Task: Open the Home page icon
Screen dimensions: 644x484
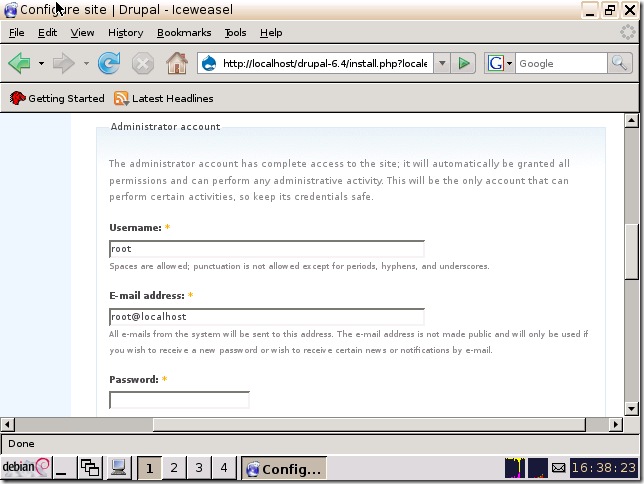Action: [177, 63]
